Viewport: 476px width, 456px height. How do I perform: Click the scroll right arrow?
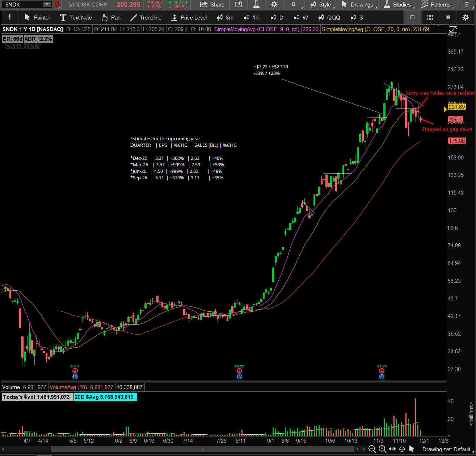(x=363, y=449)
